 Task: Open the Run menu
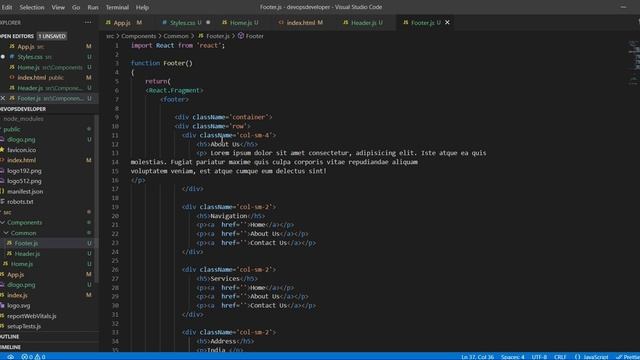93,7
